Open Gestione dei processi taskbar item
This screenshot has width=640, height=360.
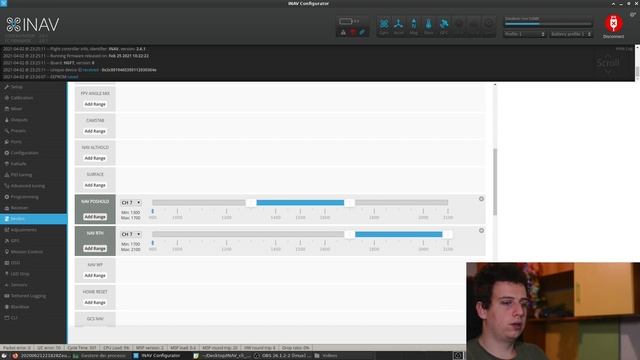tap(100, 356)
